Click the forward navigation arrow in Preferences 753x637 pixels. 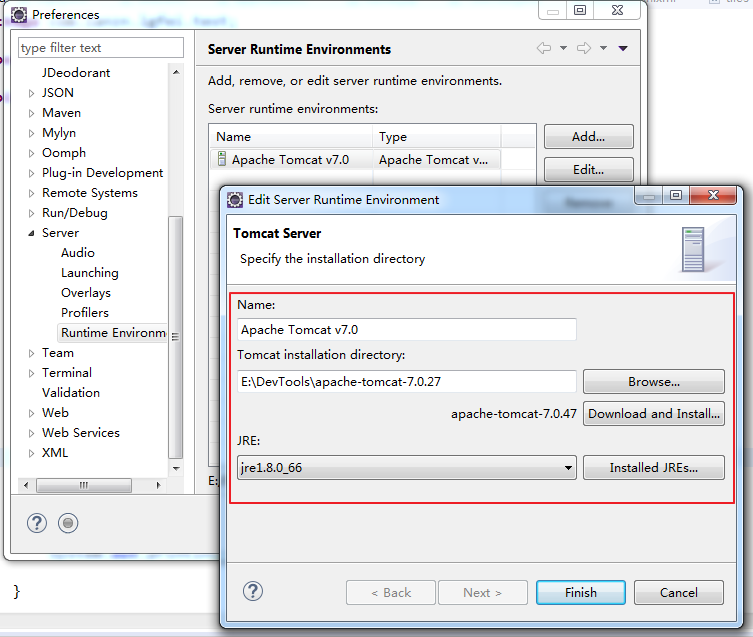(x=584, y=48)
